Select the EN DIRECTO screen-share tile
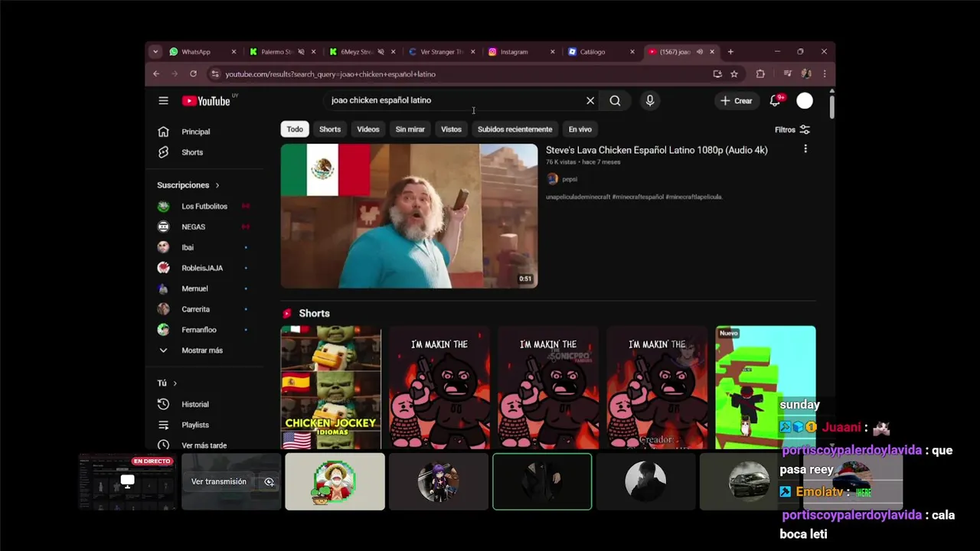This screenshot has height=551, width=980. pos(127,481)
